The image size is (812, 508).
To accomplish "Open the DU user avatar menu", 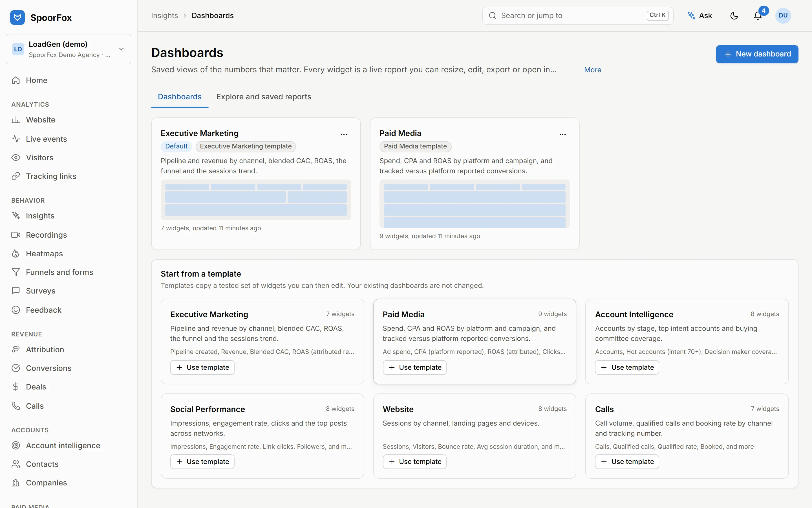I will (x=783, y=16).
